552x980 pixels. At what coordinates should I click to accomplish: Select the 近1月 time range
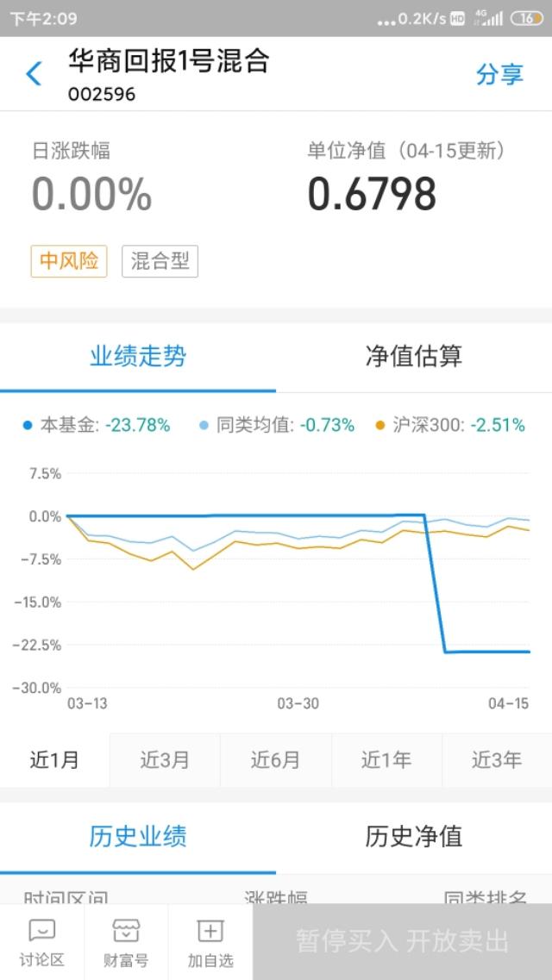click(54, 759)
